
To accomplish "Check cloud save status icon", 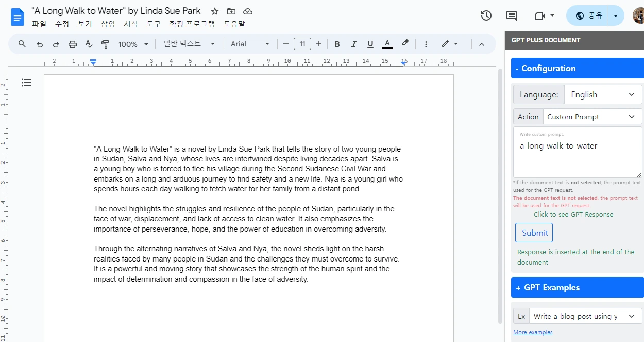I will [248, 11].
